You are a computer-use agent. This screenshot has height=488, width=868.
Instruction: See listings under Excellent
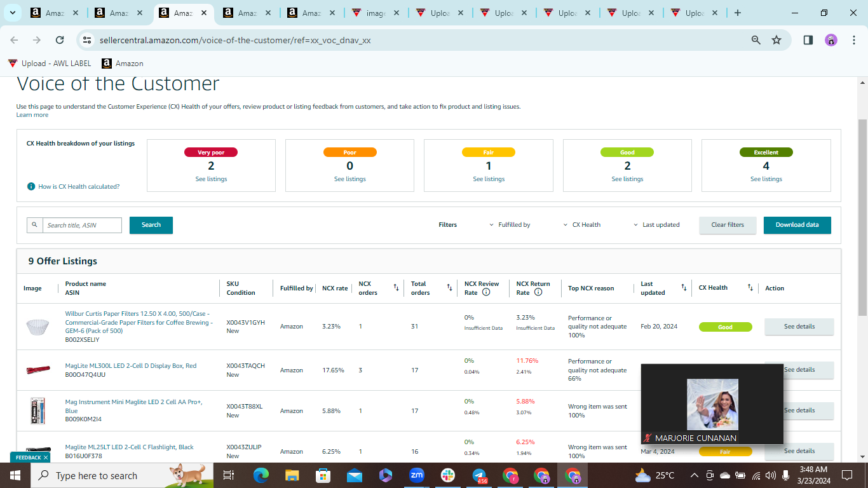[x=766, y=179]
